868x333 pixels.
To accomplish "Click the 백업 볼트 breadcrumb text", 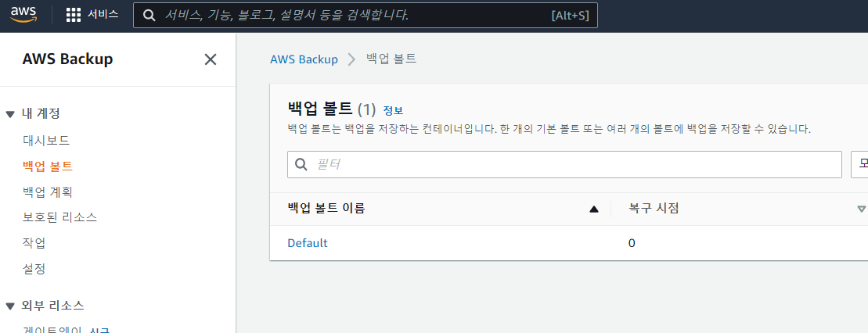I will 391,59.
